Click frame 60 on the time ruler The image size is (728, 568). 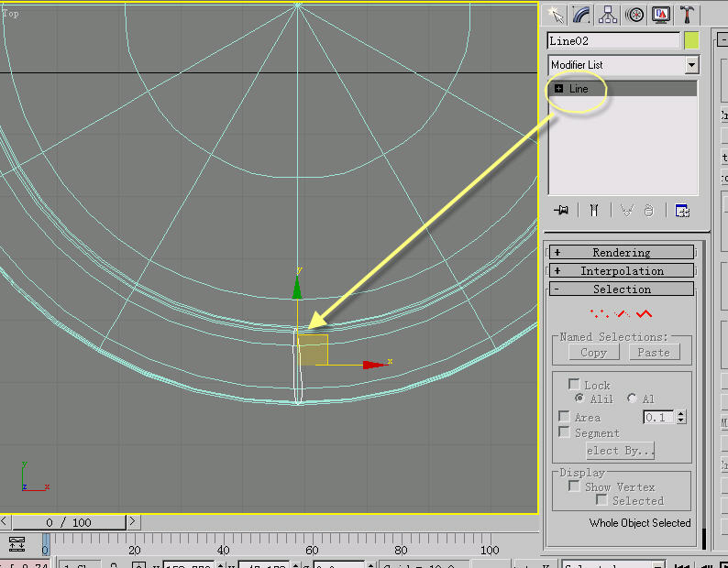point(312,550)
